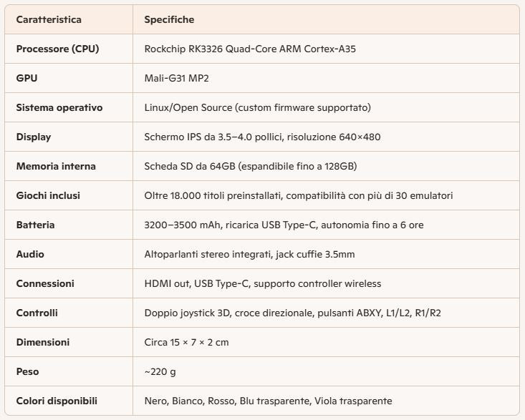525x420 pixels.
Task: Select the Sistema operativo label
Action: [59, 108]
